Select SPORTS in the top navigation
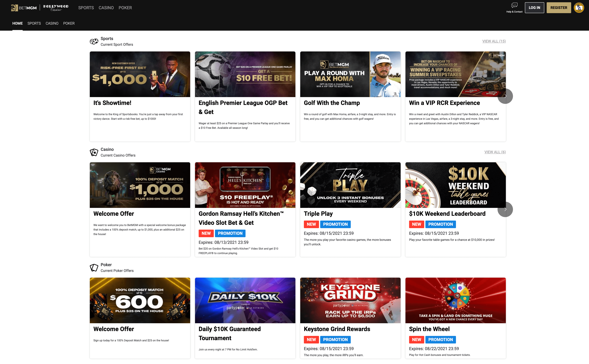The image size is (589, 364). 86,8
